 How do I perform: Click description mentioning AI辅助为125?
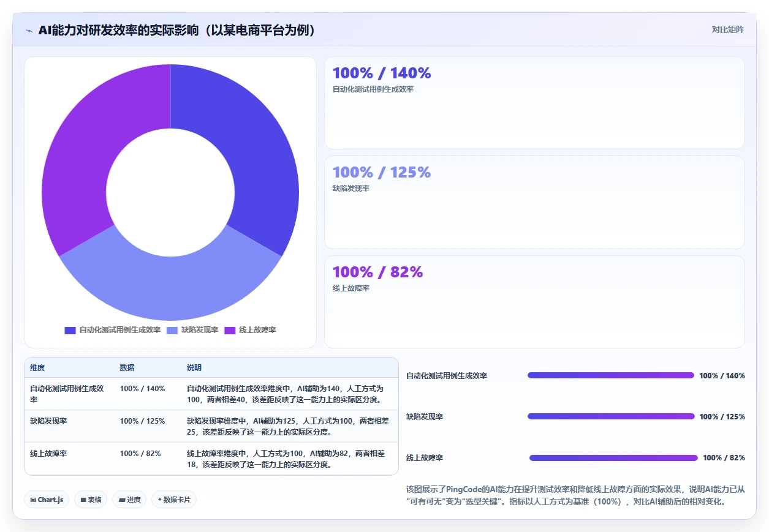(x=287, y=426)
